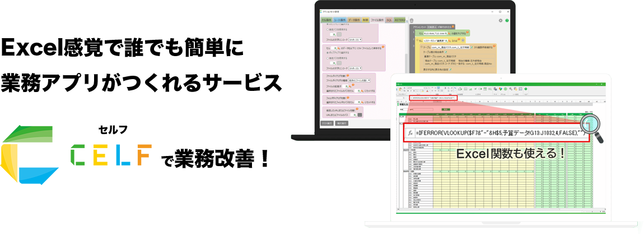Click the テスト実行 button
644x234 pixels.
click(327, 123)
